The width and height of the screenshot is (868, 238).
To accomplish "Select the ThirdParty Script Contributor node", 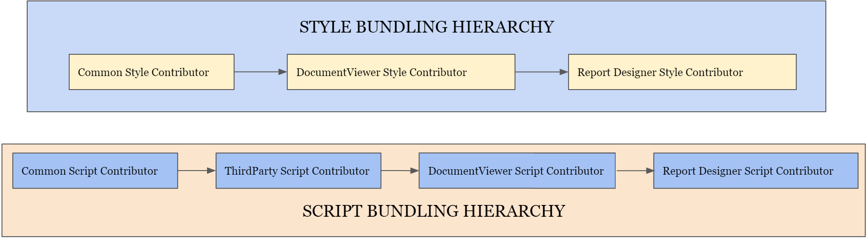I will [x=298, y=171].
